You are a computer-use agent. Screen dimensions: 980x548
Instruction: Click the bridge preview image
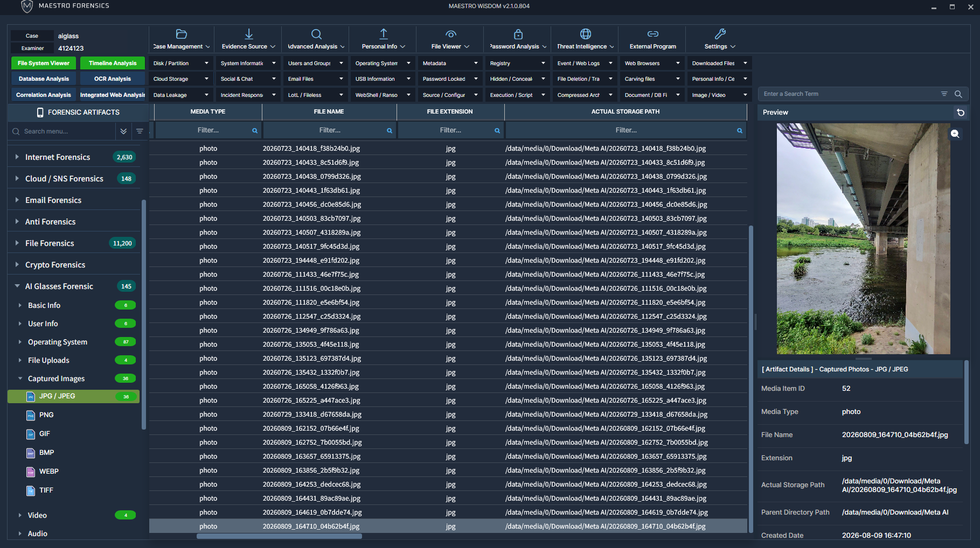pos(863,239)
